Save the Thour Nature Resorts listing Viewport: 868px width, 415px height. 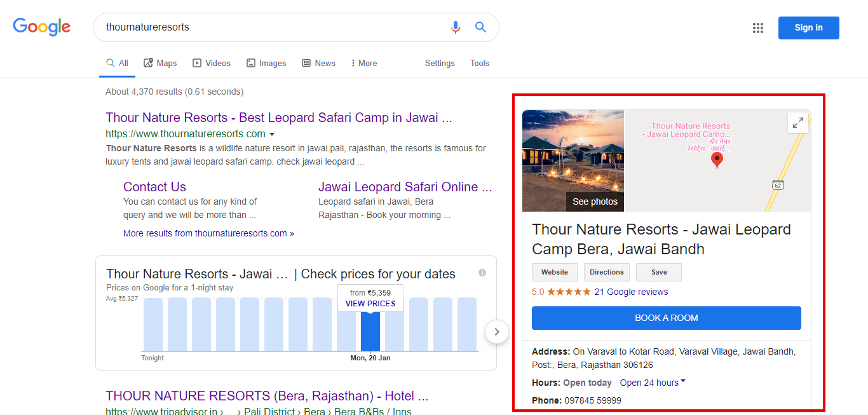point(659,272)
